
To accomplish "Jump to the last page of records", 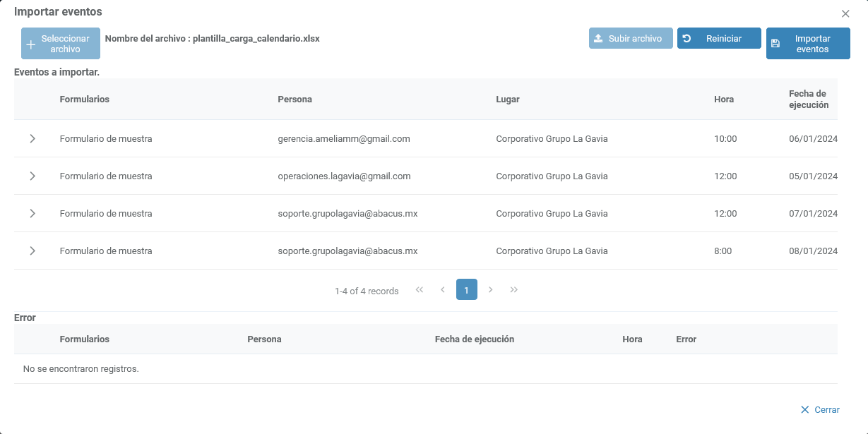I will (514, 290).
